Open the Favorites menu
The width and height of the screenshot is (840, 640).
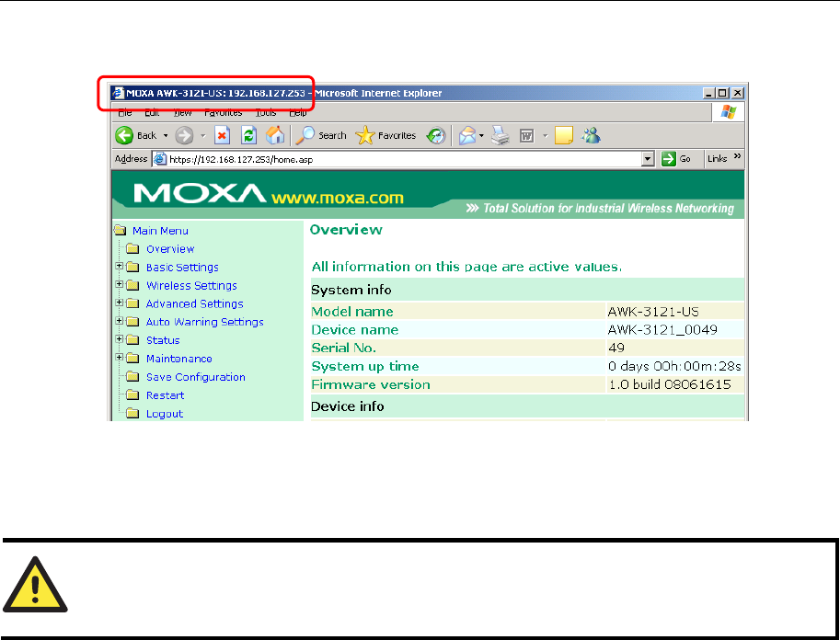224,113
